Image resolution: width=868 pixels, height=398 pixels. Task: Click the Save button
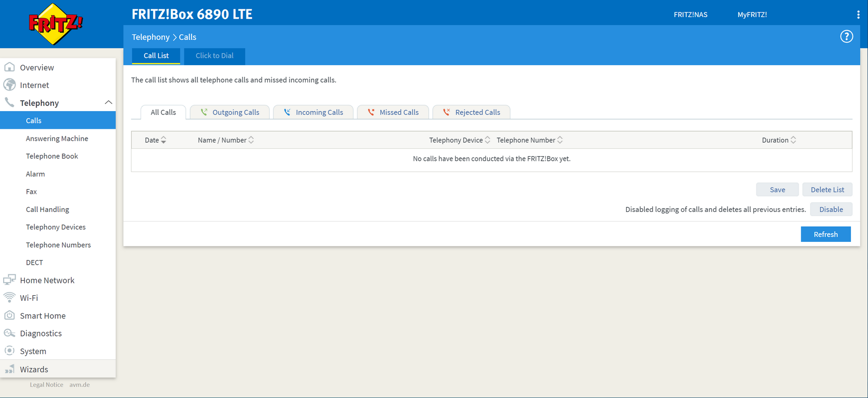(x=777, y=190)
